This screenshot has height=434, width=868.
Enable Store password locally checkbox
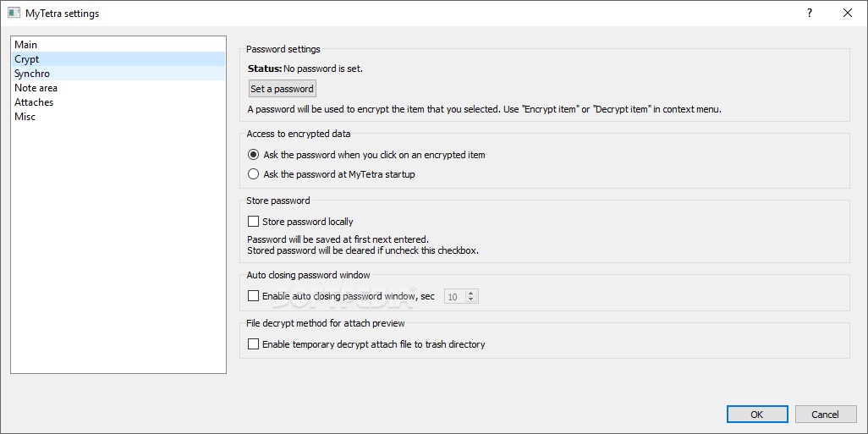[x=300, y=222]
